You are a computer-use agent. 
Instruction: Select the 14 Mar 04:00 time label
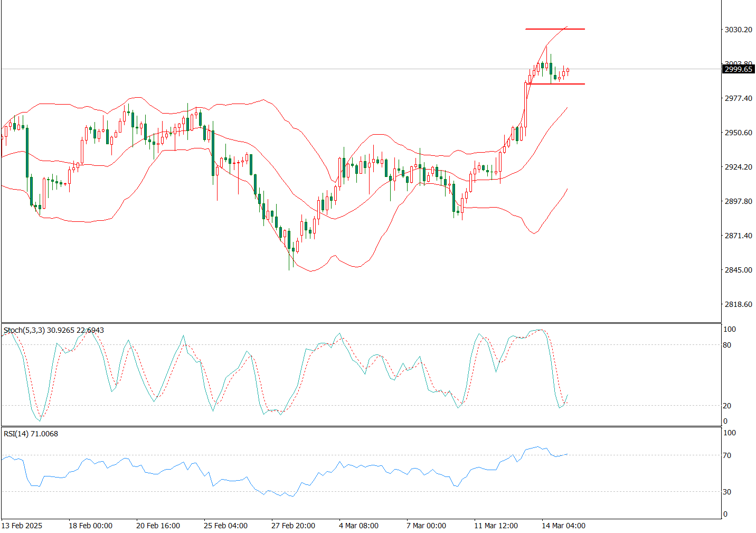point(563,526)
